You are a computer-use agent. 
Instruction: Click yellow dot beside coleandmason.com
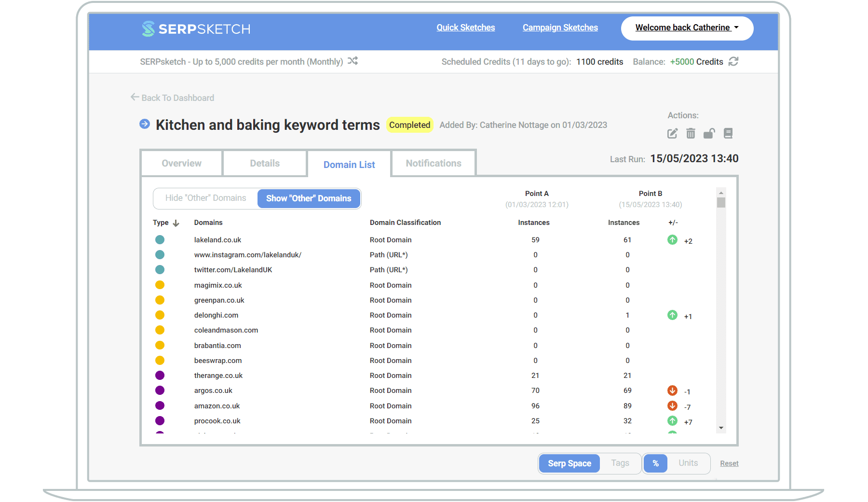[160, 330]
